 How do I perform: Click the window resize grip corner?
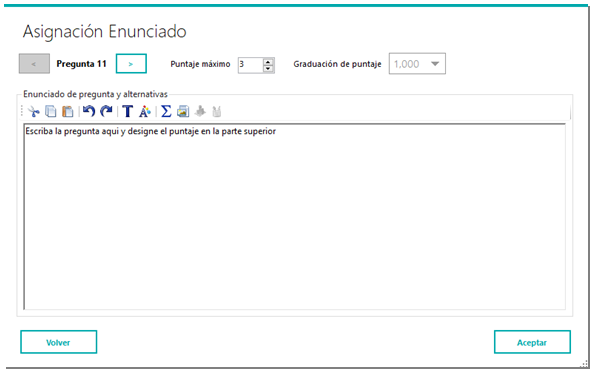coord(585,364)
